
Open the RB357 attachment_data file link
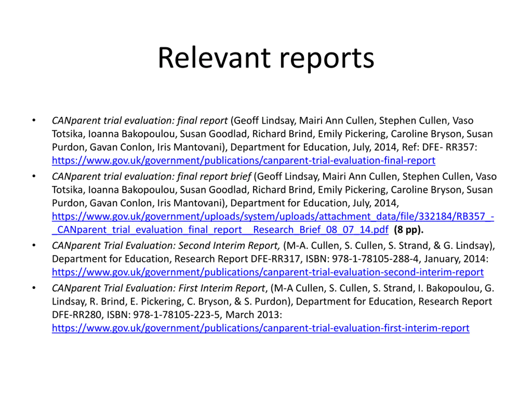(x=273, y=217)
